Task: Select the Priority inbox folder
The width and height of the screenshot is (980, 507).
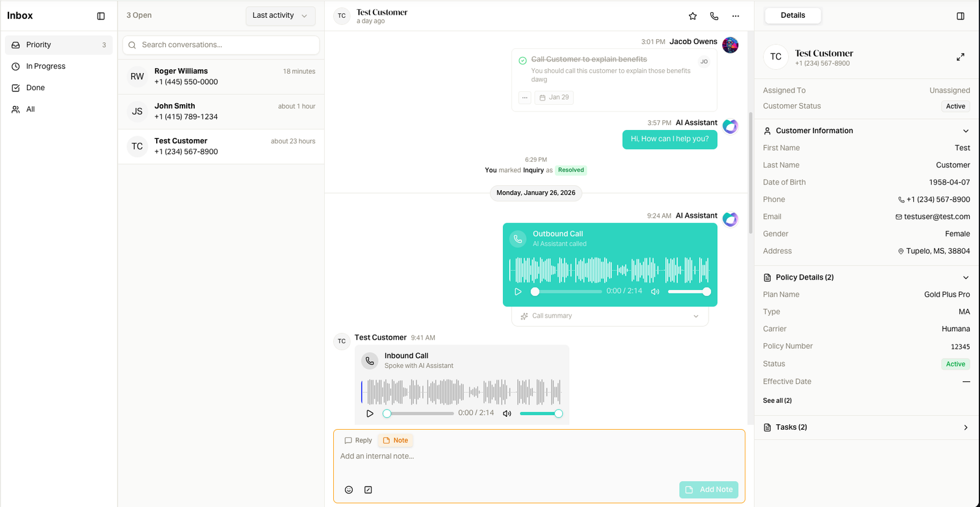Action: (59, 45)
